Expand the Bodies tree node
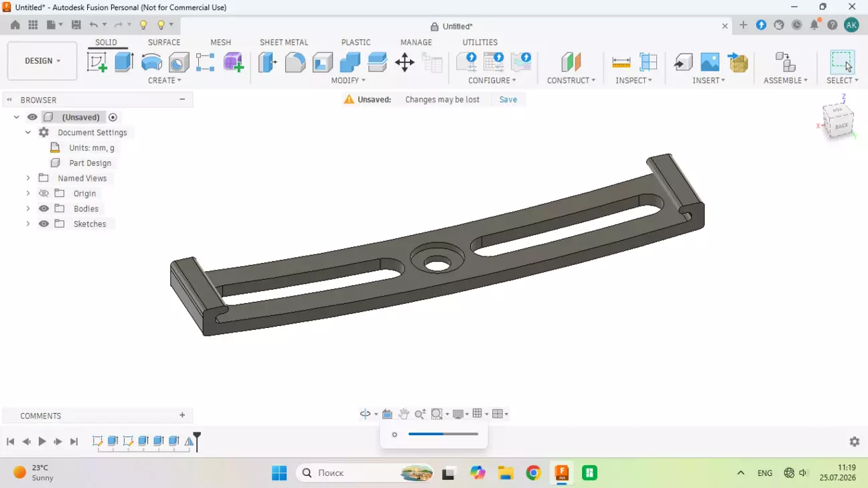The height and width of the screenshot is (488, 868). (28, 208)
